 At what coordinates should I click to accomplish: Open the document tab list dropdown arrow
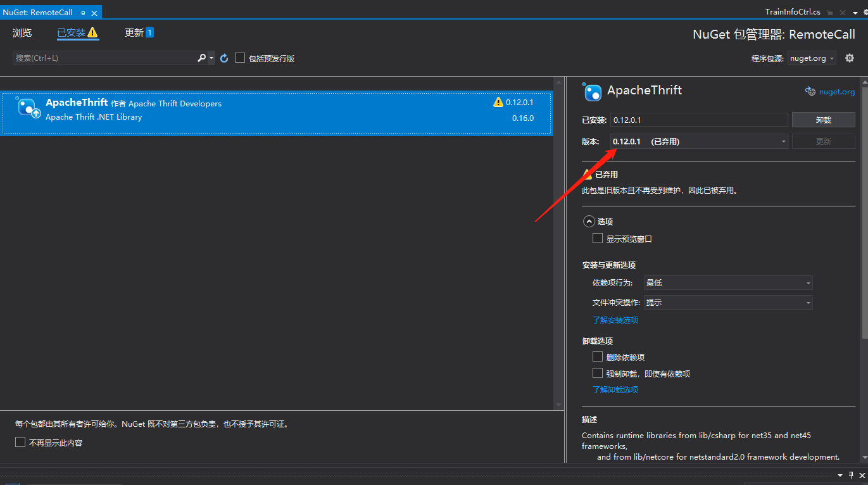[x=855, y=13]
